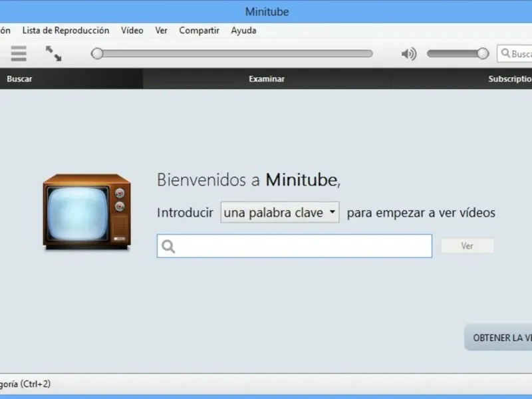Open the Ayuda menu
This screenshot has width=532, height=399.
click(x=243, y=31)
